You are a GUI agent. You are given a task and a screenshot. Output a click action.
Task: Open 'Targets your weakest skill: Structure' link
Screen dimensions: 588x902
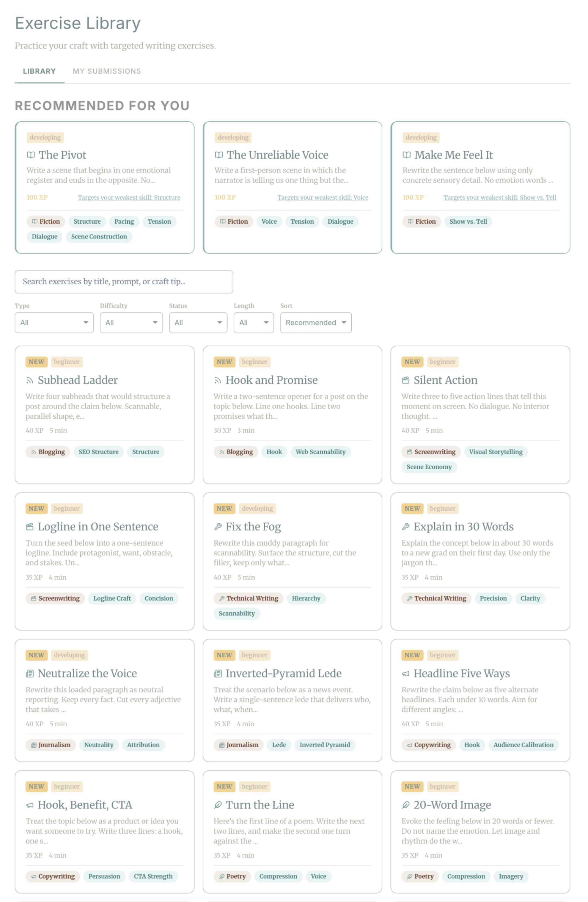pyautogui.click(x=129, y=198)
